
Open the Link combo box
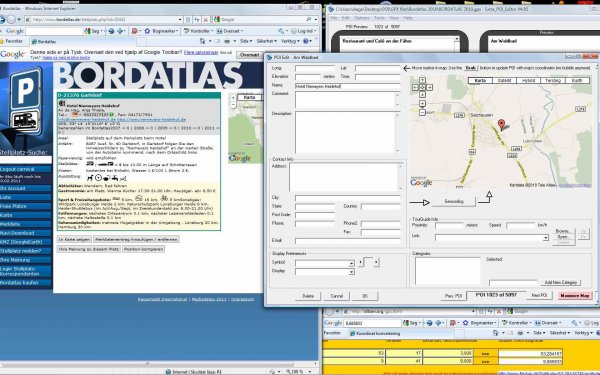pos(492,238)
